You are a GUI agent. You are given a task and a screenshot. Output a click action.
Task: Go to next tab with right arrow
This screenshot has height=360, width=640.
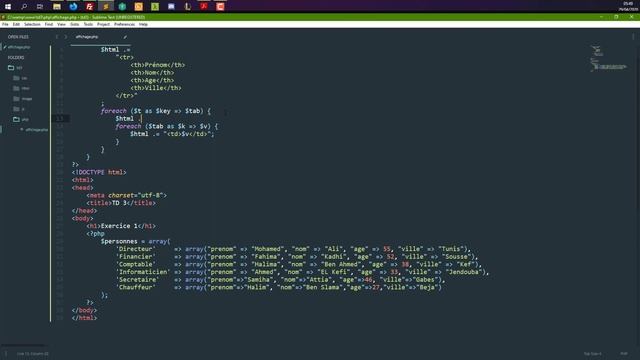tap(65, 37)
